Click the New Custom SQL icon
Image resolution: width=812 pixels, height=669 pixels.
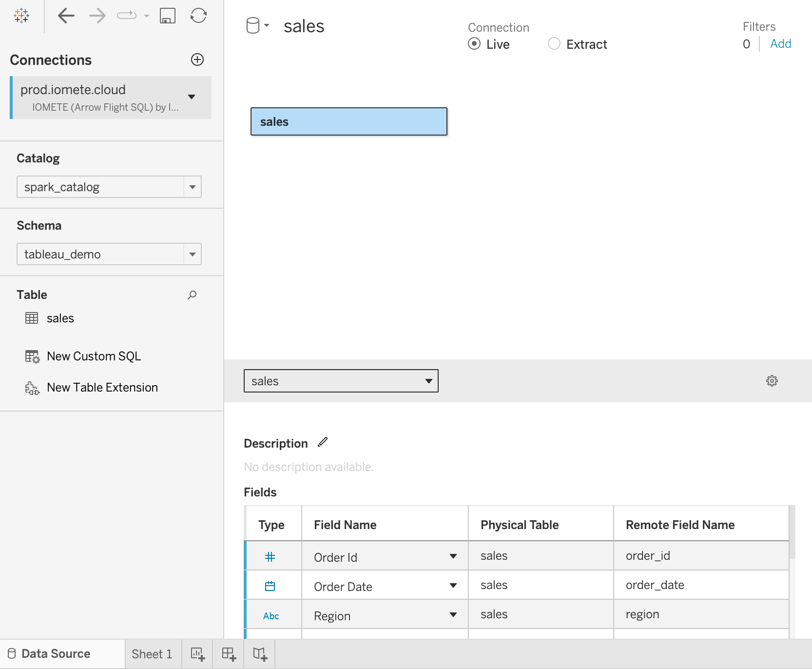tap(32, 356)
